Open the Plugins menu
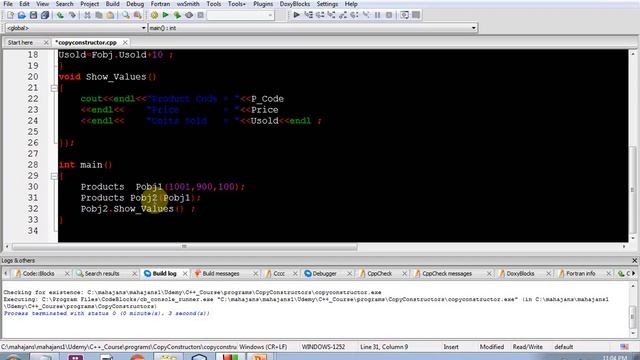Image resolution: width=640 pixels, height=360 pixels. coord(263,4)
